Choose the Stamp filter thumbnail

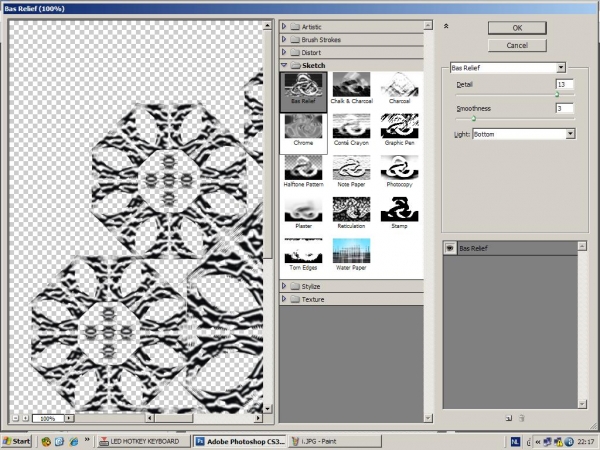399,213
